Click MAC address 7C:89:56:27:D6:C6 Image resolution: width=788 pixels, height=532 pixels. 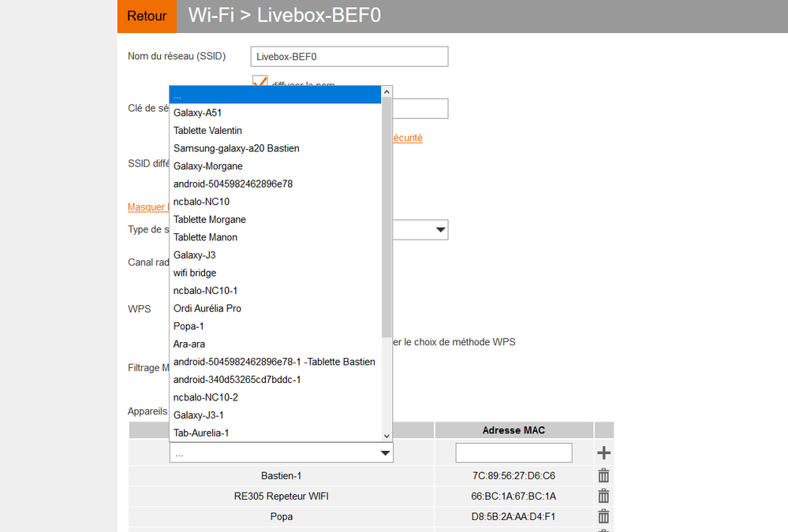(x=514, y=475)
